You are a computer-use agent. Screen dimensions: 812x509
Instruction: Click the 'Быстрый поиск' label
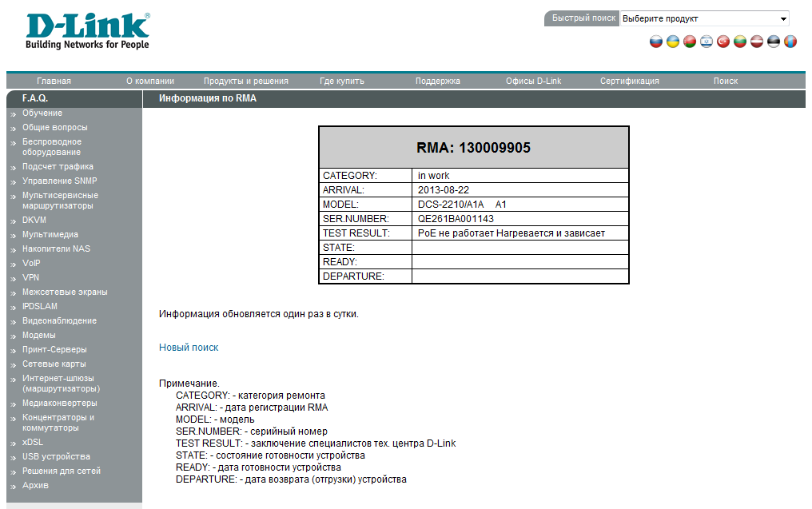coord(583,18)
